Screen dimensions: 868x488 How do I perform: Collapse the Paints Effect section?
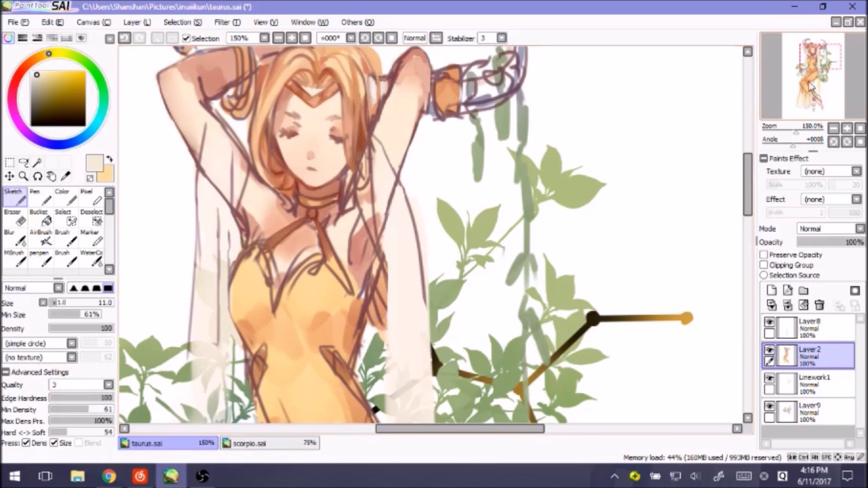click(764, 158)
